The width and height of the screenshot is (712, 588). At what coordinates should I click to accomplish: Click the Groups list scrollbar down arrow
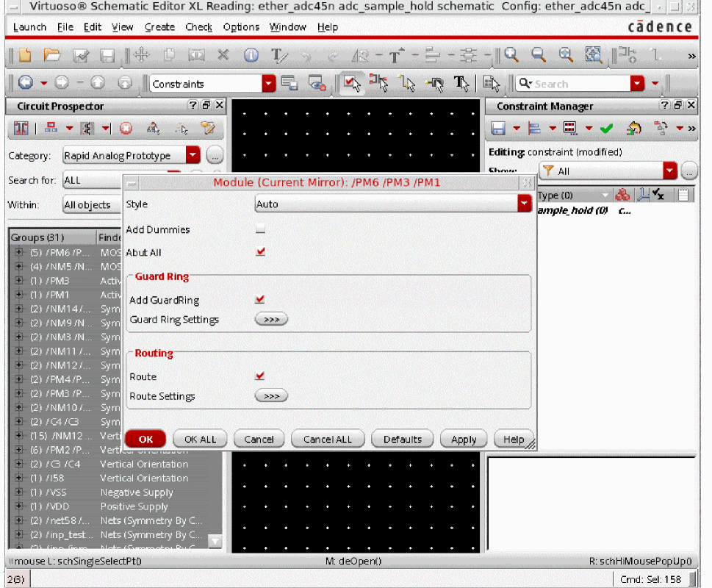point(215,541)
